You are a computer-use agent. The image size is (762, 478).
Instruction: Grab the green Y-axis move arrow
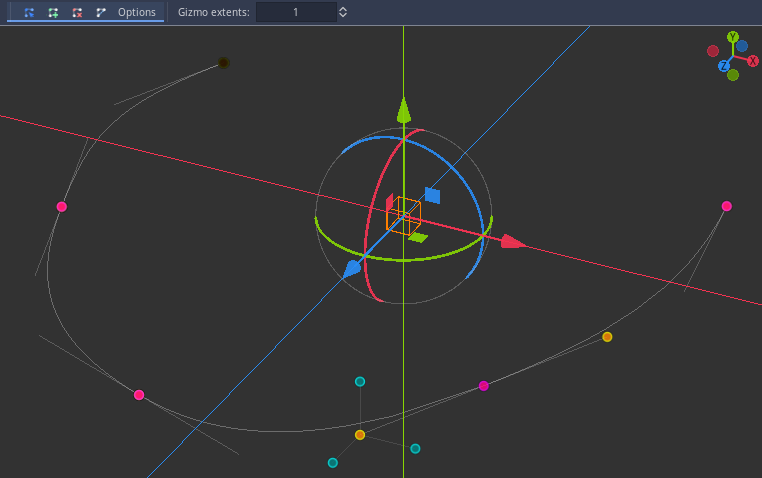(x=404, y=111)
